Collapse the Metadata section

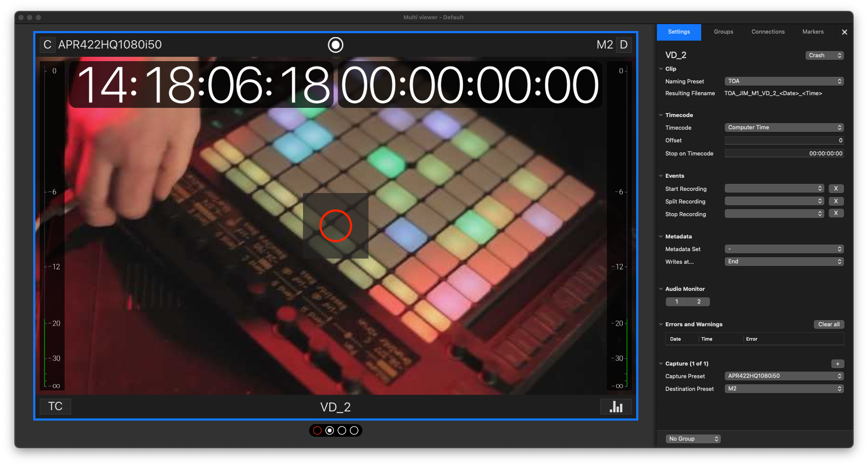tap(661, 237)
